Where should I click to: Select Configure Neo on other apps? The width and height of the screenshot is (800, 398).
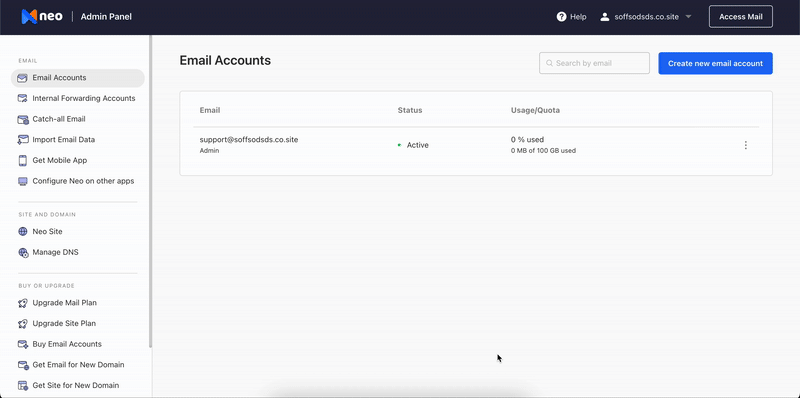click(x=83, y=181)
